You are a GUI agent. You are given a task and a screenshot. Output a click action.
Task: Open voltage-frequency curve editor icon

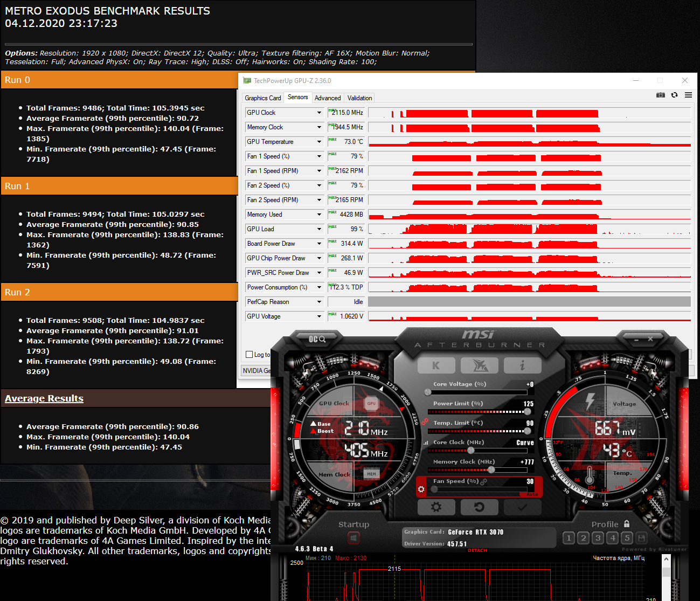[x=426, y=443]
